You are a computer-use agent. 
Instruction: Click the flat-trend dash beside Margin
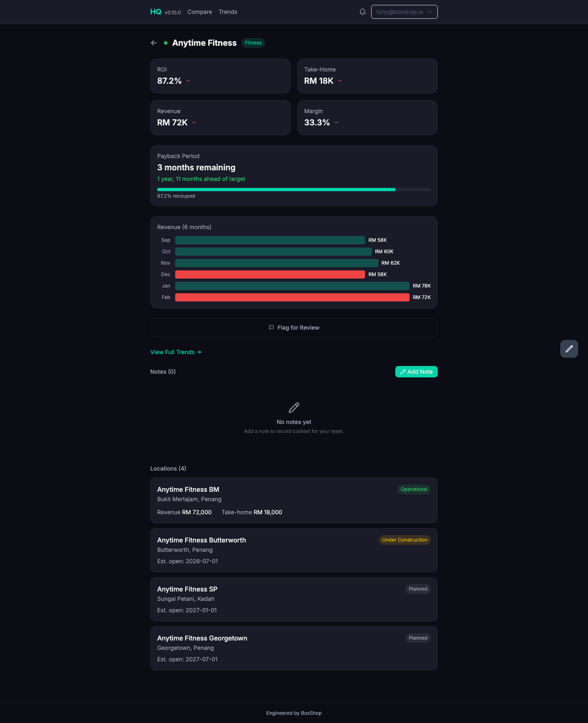pos(336,123)
